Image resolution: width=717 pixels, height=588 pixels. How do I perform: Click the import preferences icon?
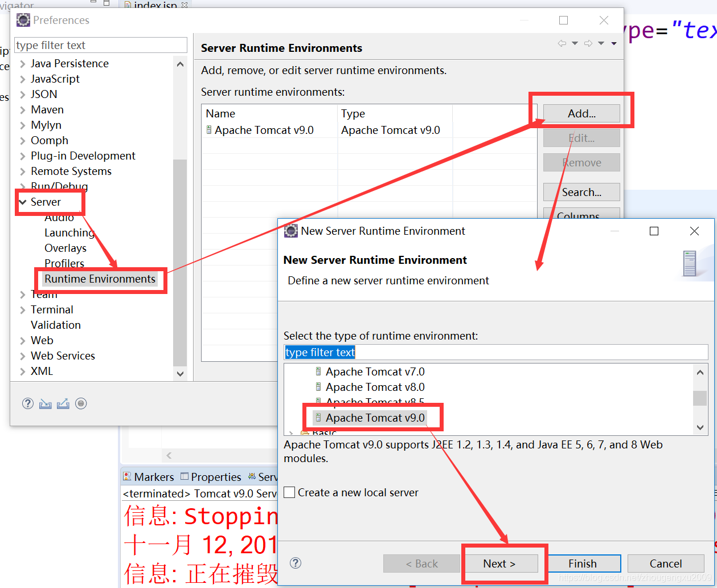click(x=46, y=404)
